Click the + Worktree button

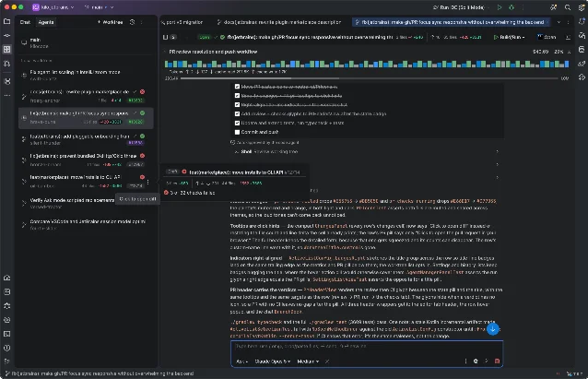coord(111,22)
